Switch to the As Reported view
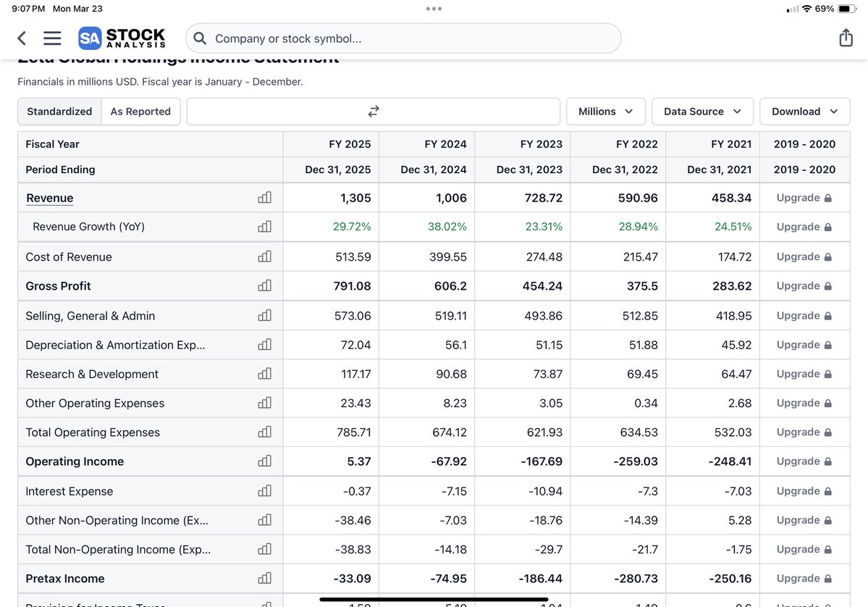The width and height of the screenshot is (868, 607). [x=140, y=112]
